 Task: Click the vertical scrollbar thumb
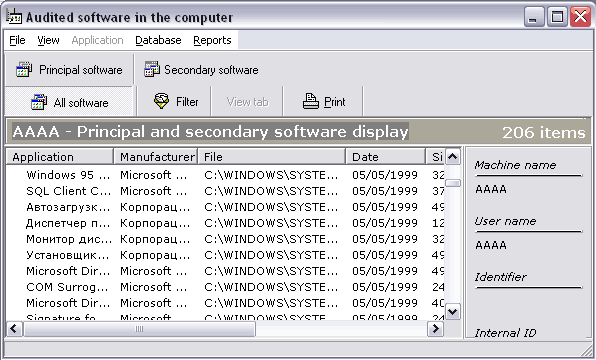click(453, 183)
